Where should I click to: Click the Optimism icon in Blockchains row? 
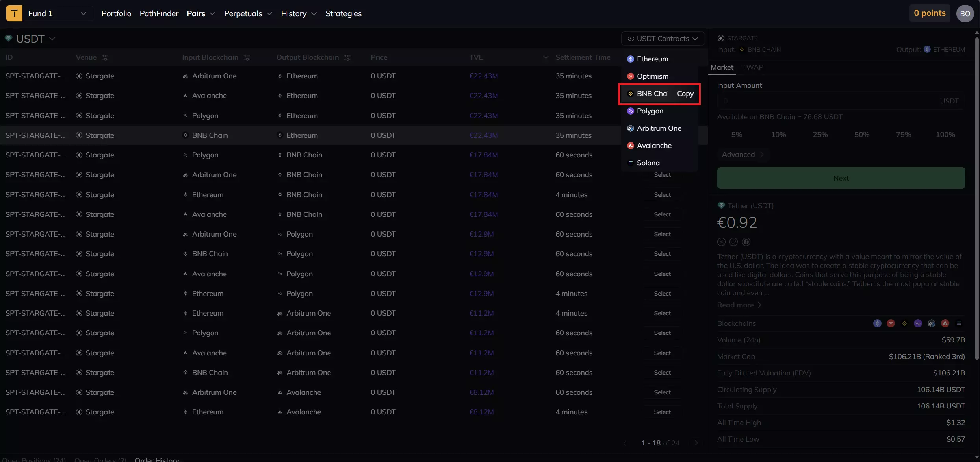pyautogui.click(x=891, y=323)
